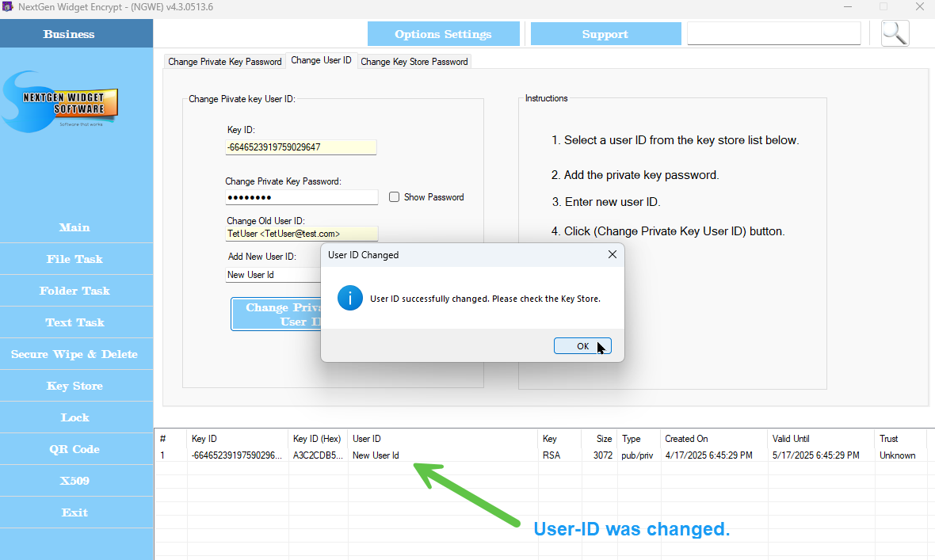Close the User ID Changed dialog

pos(612,255)
